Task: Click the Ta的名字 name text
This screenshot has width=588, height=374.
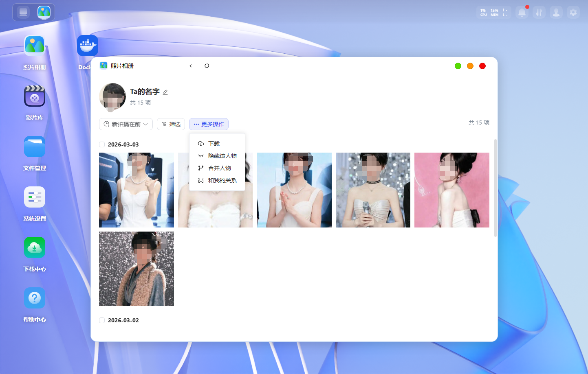Action: point(145,92)
